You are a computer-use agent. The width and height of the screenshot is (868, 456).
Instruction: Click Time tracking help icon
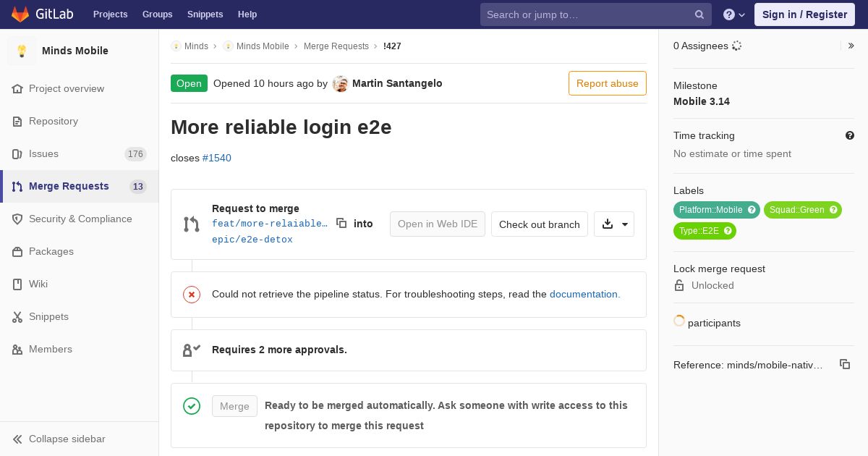tap(850, 135)
